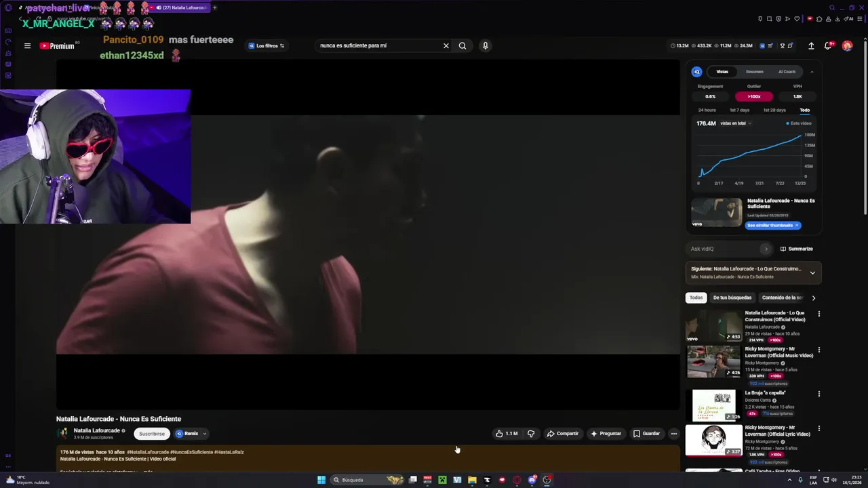Select the 24 hours range in vidIQ

click(x=707, y=110)
